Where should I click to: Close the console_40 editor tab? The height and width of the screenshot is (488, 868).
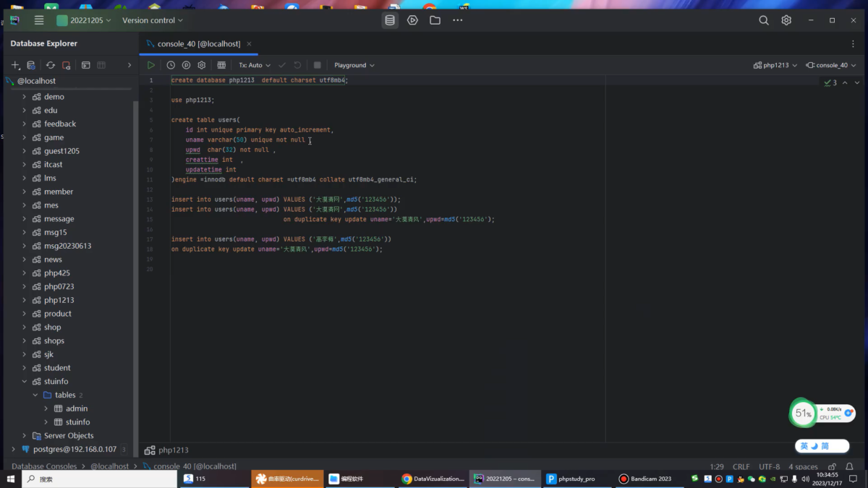pos(250,44)
